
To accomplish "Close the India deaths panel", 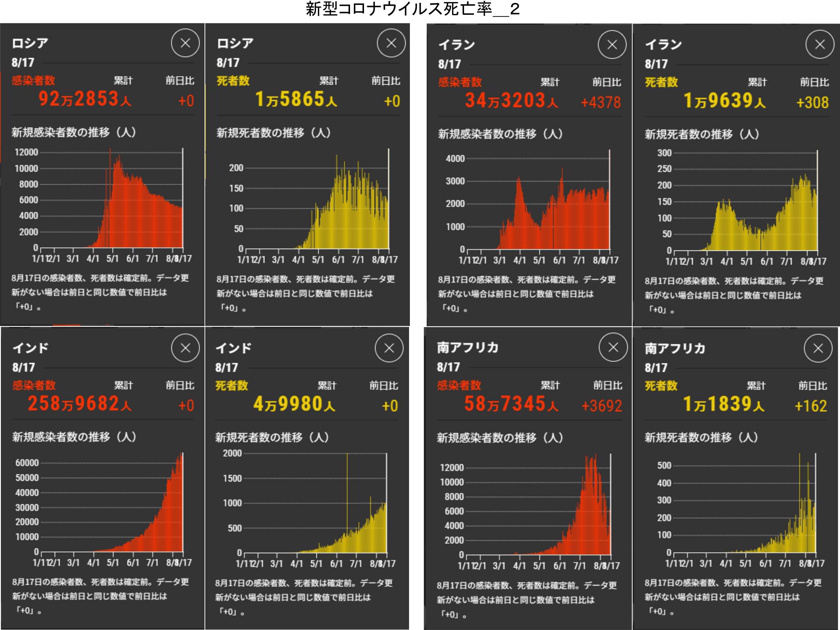I will pos(389,348).
